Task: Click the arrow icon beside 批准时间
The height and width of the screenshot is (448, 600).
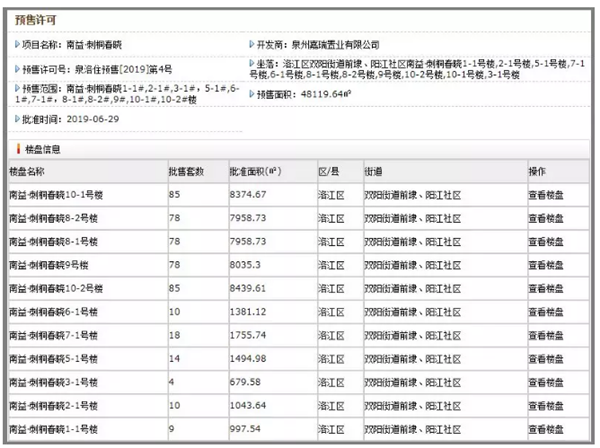Action: click(17, 119)
